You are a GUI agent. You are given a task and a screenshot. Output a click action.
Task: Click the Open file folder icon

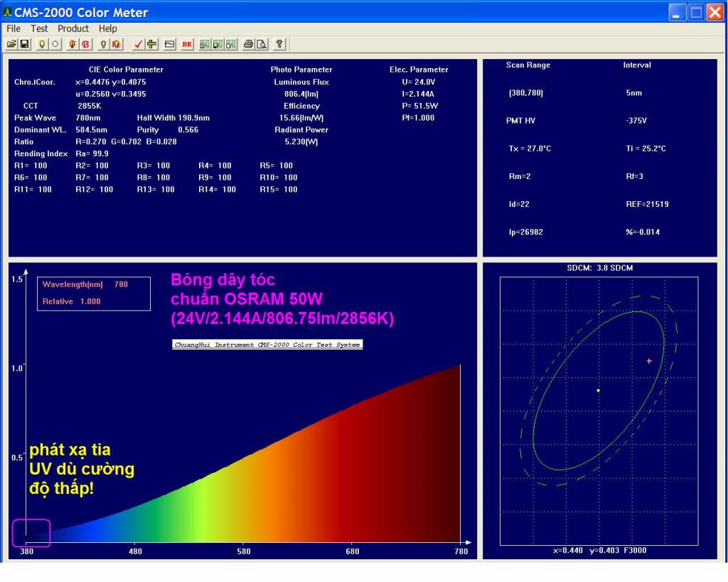click(12, 44)
